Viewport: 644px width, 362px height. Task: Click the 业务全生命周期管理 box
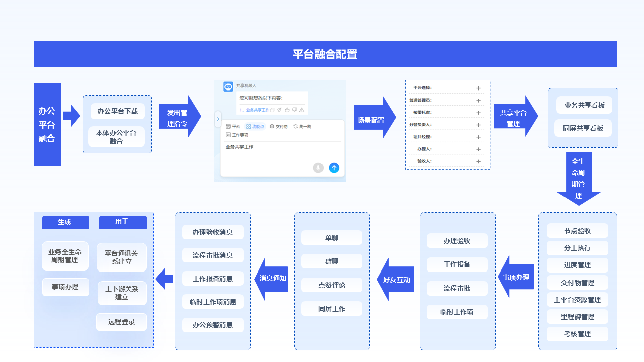[x=65, y=256]
